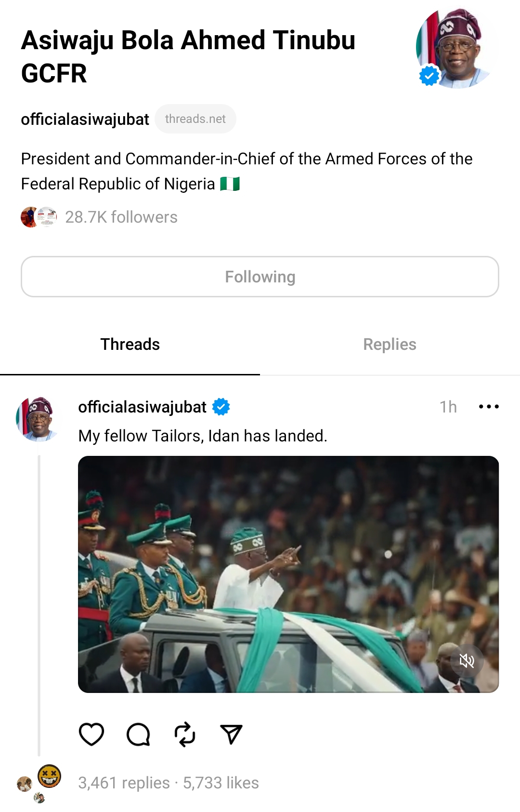
Task: Share post via paper plane icon
Action: point(231,734)
